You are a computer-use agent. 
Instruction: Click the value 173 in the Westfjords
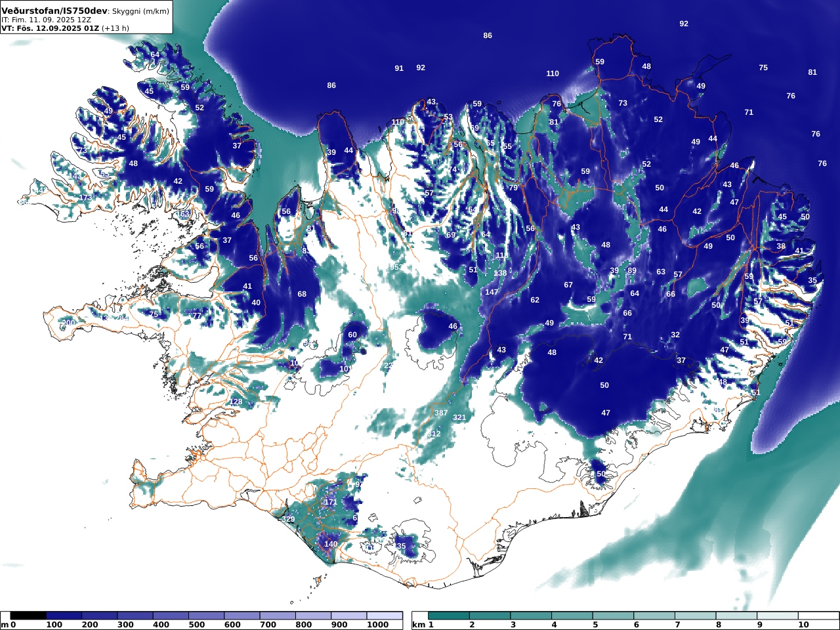tap(85, 198)
